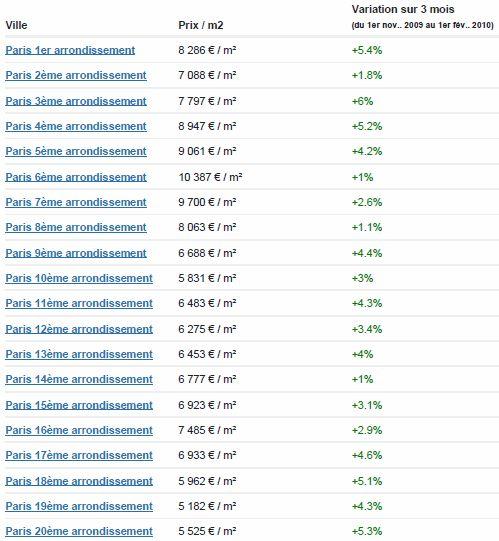The width and height of the screenshot is (499, 541).
Task: Open the Paris 6ème arrondissement link
Action: pos(76,177)
